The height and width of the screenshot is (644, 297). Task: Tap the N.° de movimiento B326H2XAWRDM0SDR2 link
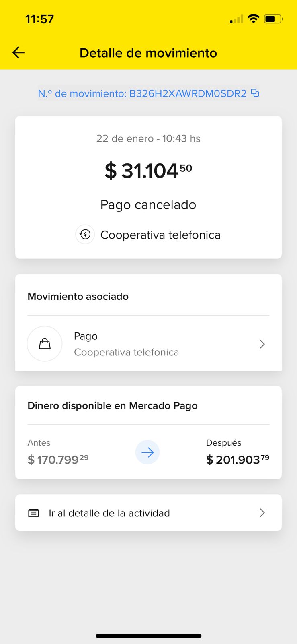tap(142, 93)
